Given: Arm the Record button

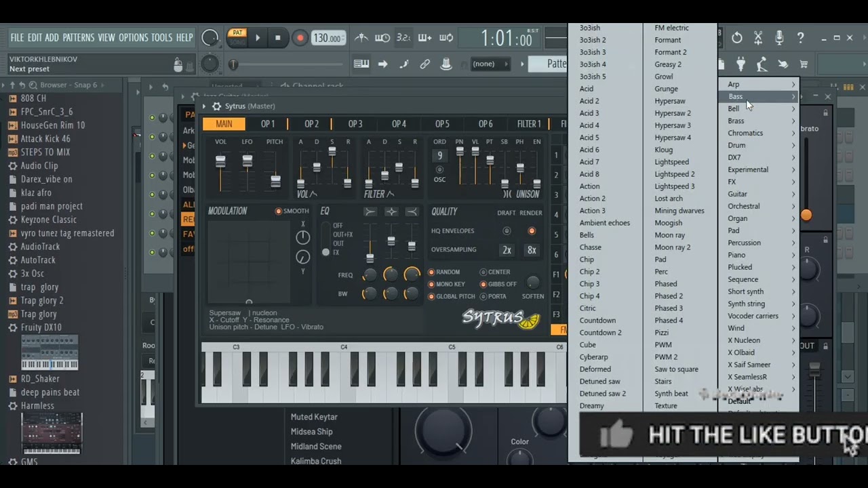Looking at the screenshot, I should 300,38.
